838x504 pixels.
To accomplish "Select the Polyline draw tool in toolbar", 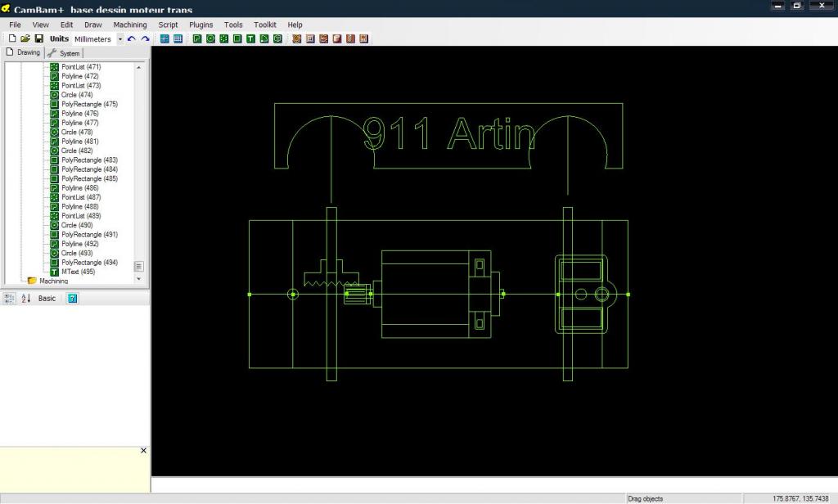I will tap(197, 38).
